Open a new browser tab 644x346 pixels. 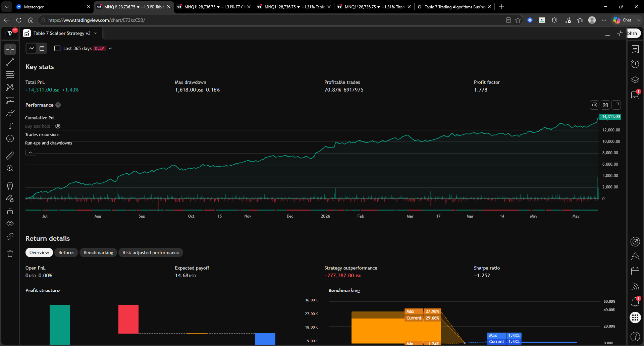coord(501,7)
